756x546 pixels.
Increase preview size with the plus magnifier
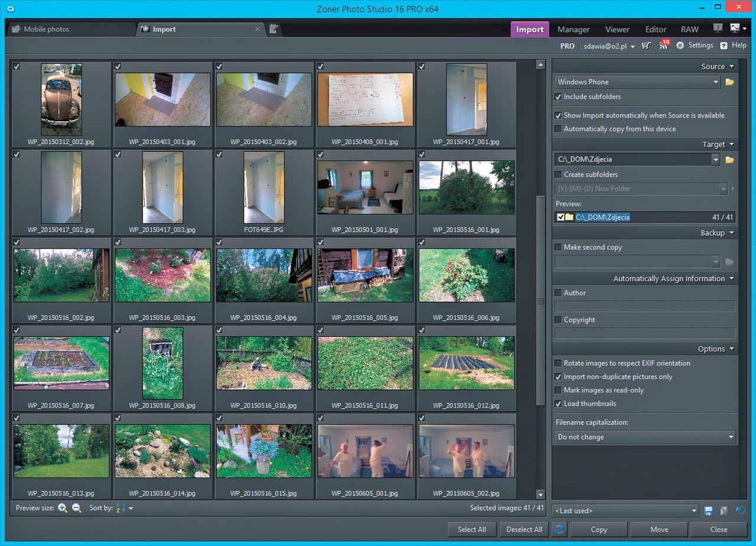63,508
